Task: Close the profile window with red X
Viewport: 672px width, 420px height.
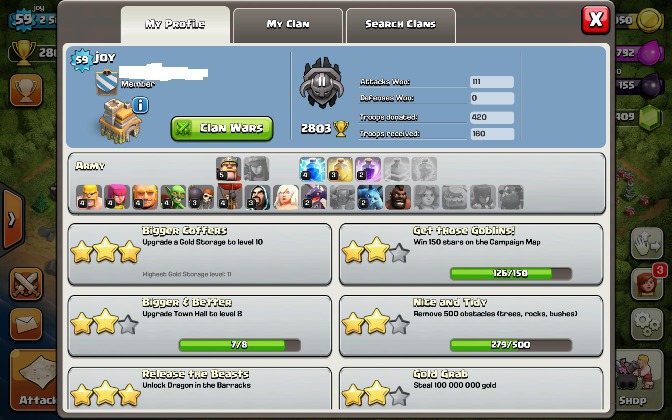Action: (595, 20)
